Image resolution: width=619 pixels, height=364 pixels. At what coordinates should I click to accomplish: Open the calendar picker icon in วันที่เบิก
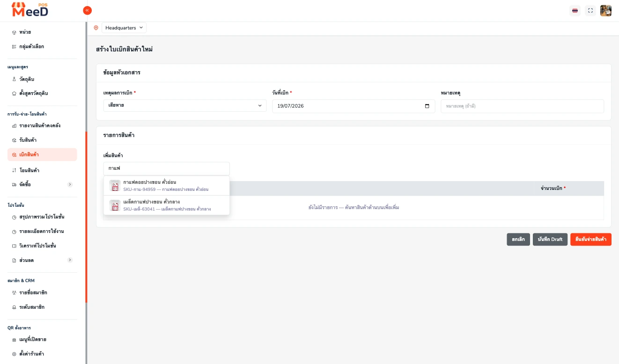pyautogui.click(x=427, y=106)
